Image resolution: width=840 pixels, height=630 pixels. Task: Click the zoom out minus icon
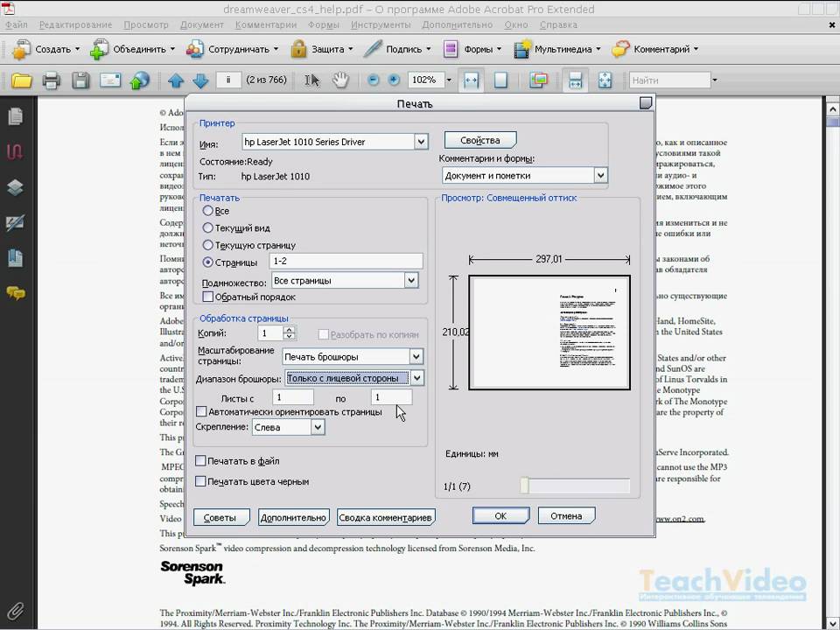[x=374, y=80]
